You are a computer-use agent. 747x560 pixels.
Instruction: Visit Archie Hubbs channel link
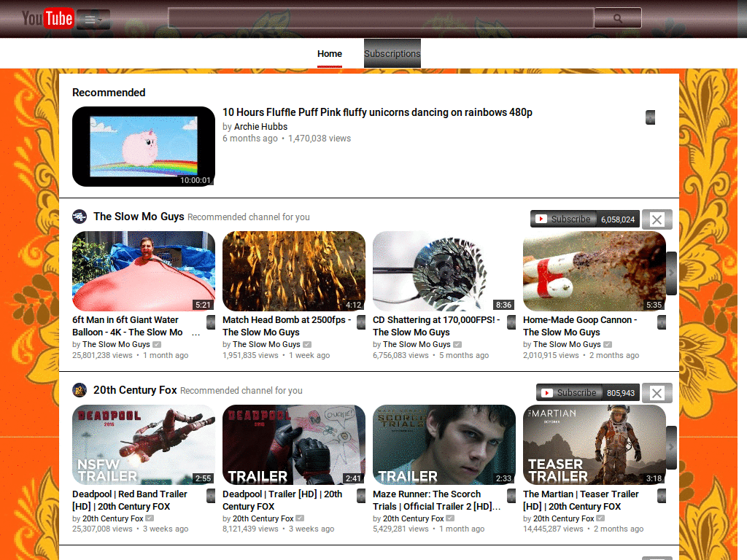click(260, 127)
